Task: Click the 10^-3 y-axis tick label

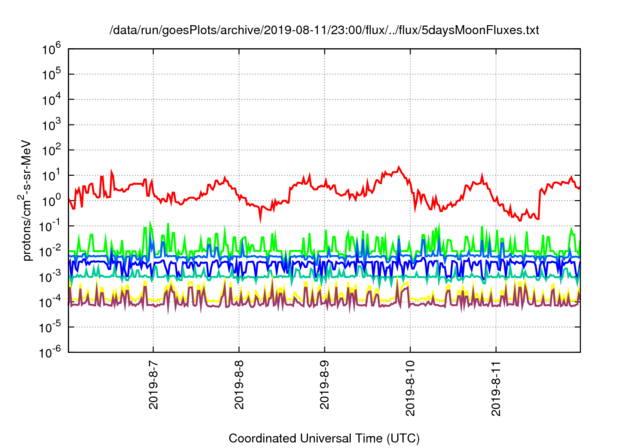Action: pyautogui.click(x=51, y=277)
